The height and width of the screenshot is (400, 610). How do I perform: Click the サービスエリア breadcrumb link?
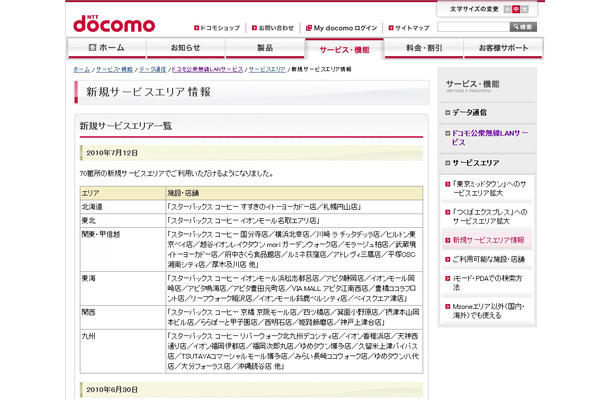tap(267, 69)
